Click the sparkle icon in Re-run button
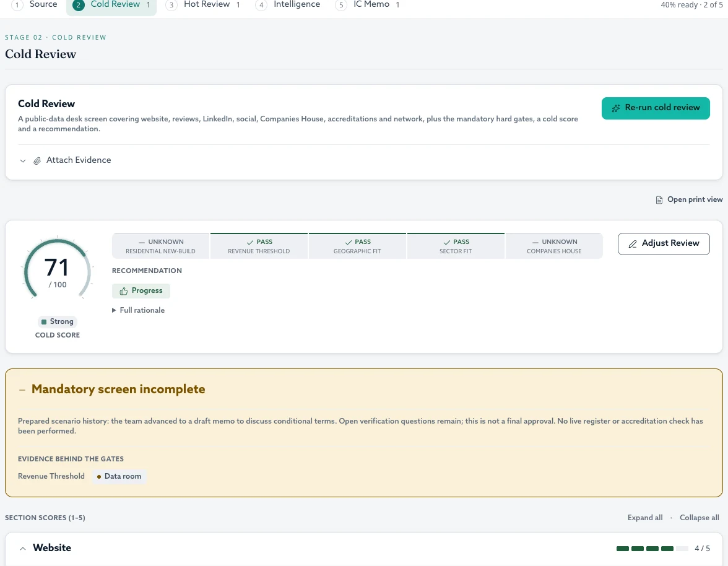This screenshot has height=566, width=728. (615, 108)
